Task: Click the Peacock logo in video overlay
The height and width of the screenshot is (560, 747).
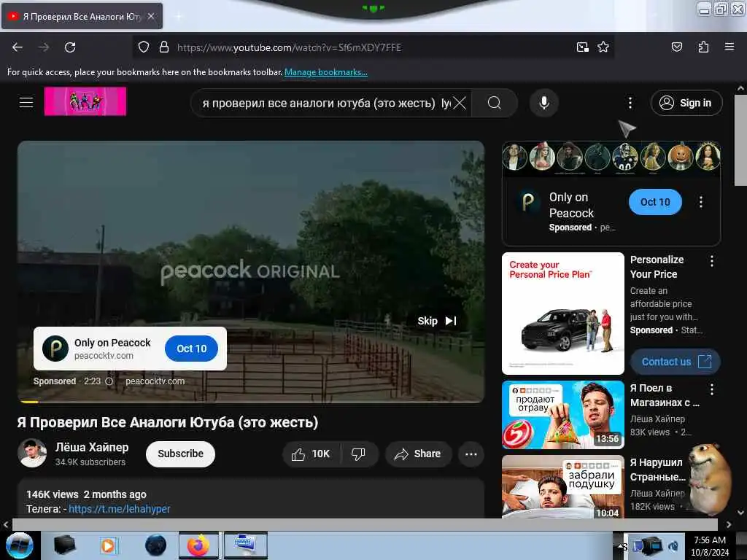Action: point(55,349)
